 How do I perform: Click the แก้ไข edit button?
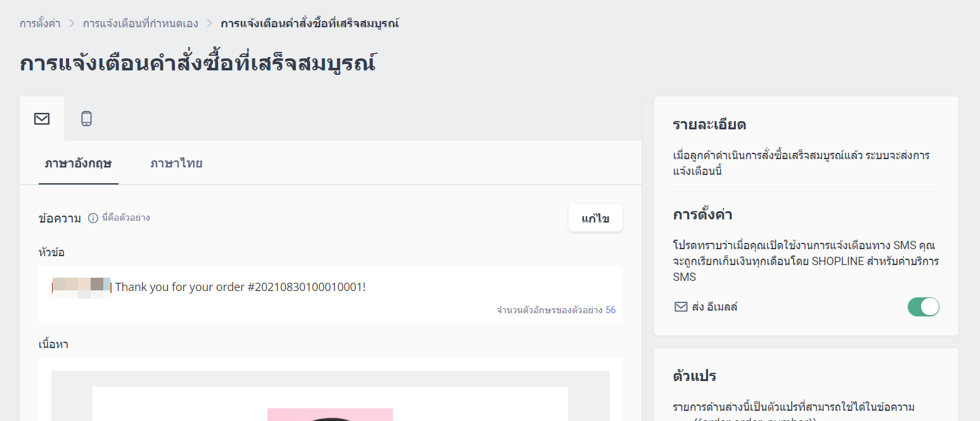pos(595,218)
